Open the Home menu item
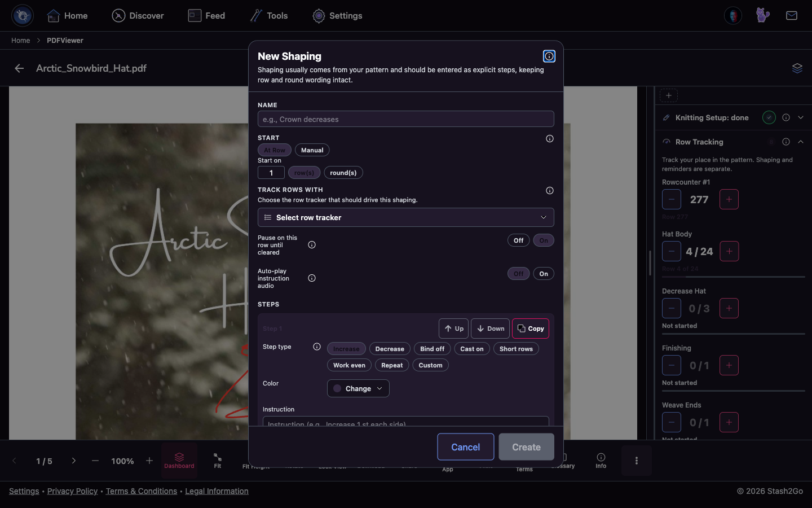The width and height of the screenshot is (812, 508). coord(67,16)
